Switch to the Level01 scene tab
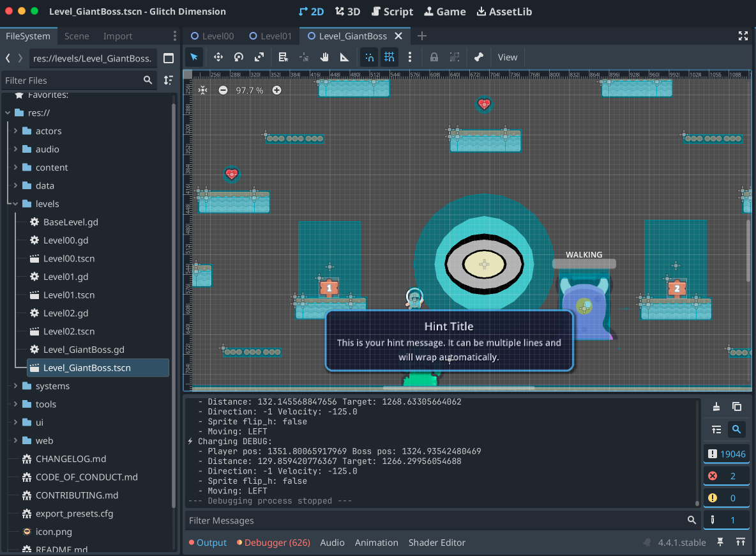Image resolution: width=756 pixels, height=556 pixels. pos(271,36)
